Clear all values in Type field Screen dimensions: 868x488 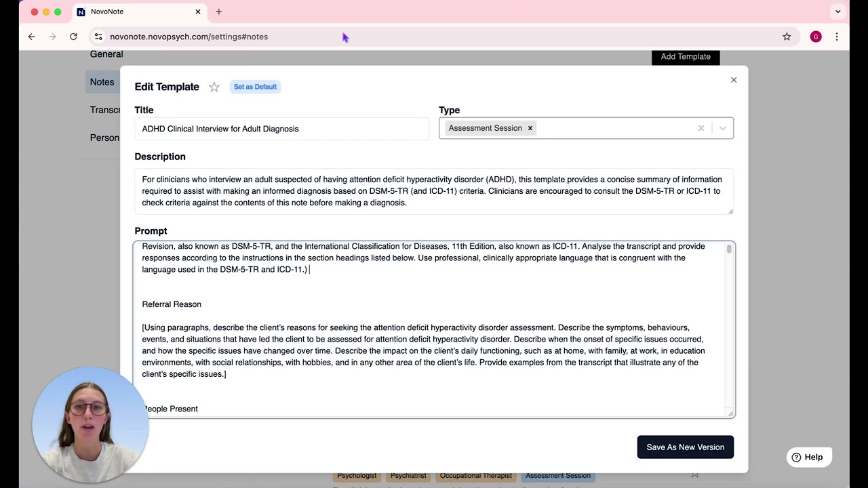point(701,128)
